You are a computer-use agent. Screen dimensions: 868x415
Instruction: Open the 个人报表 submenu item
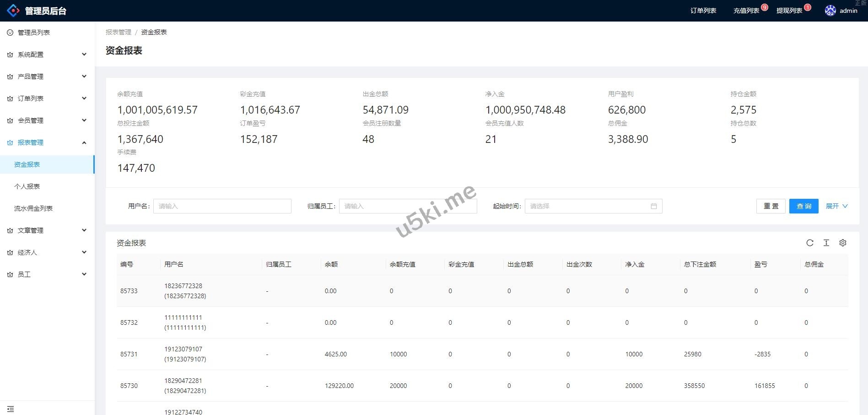(27, 186)
